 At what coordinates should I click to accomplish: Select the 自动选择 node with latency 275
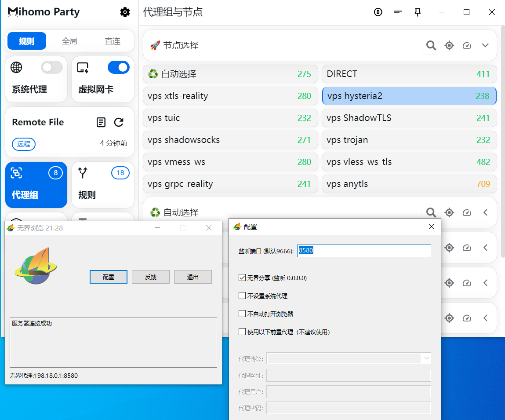(230, 74)
